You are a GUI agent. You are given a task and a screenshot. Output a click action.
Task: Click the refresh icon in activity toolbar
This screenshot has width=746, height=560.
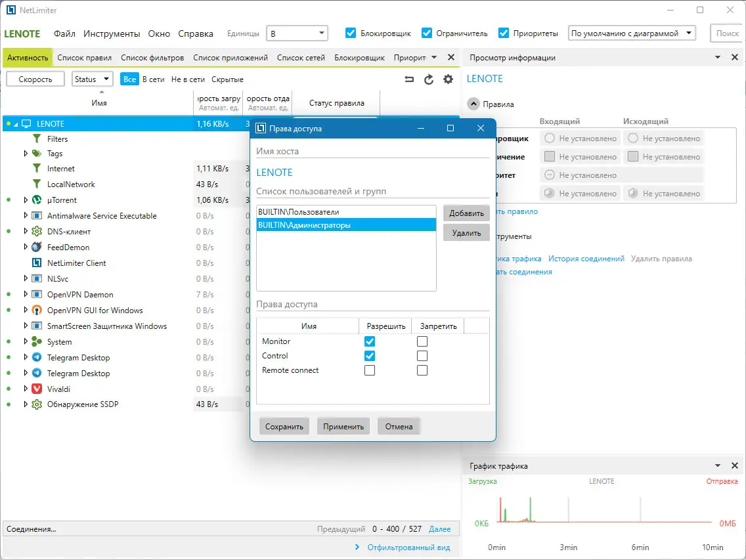pos(429,79)
